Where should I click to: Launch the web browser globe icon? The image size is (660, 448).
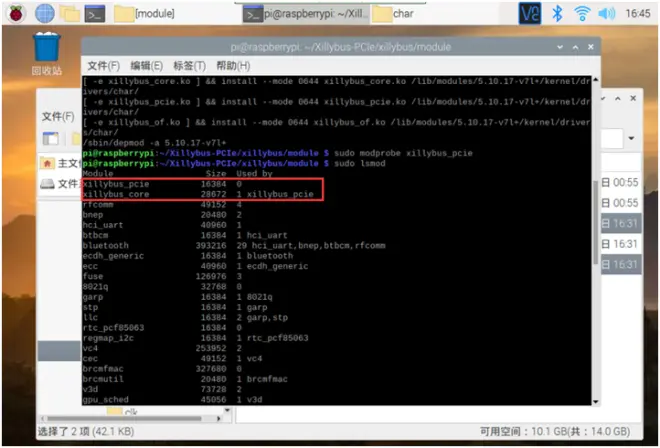[x=45, y=13]
